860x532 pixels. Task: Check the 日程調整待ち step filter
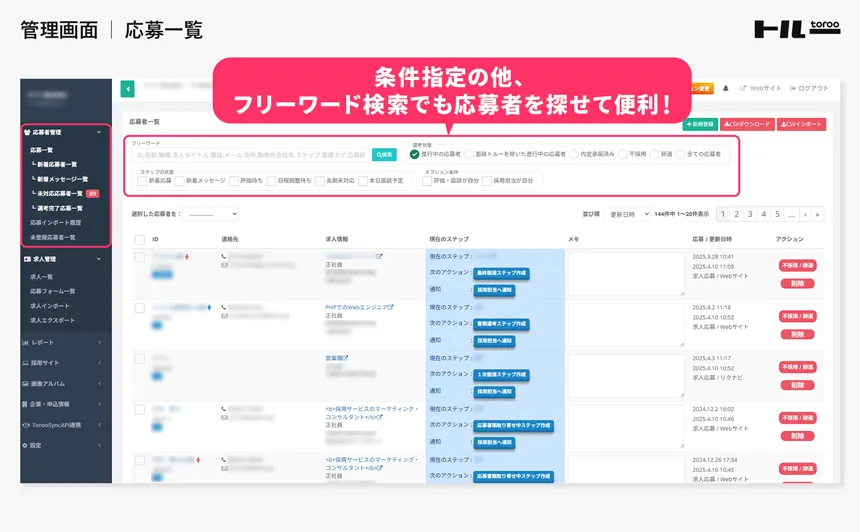click(x=271, y=181)
